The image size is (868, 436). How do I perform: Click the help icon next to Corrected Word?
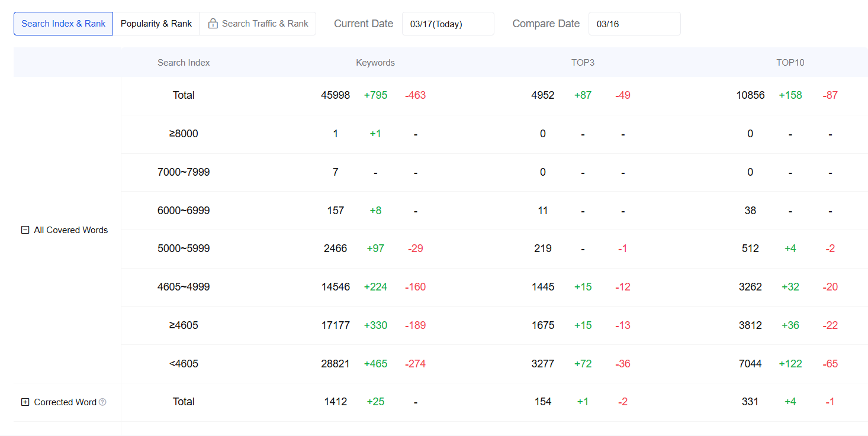pos(102,402)
